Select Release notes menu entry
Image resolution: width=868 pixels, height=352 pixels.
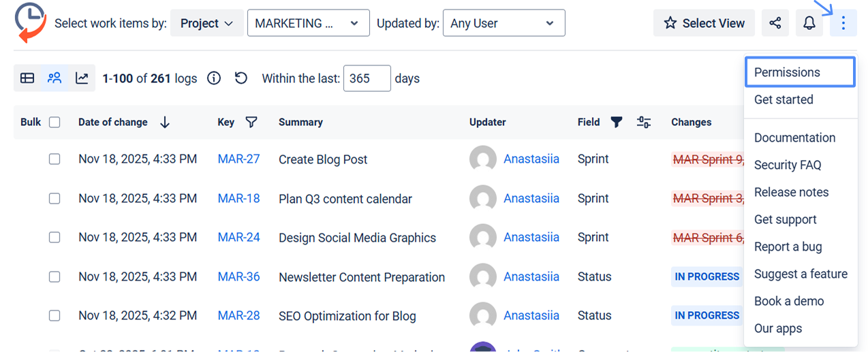[791, 192]
